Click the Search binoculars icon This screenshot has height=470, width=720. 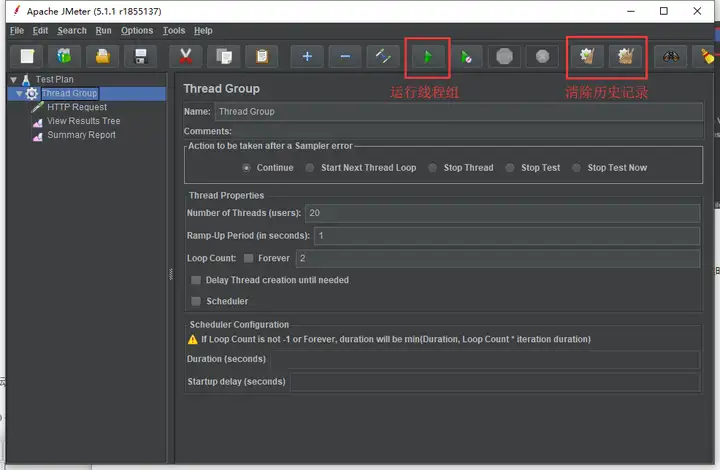670,56
